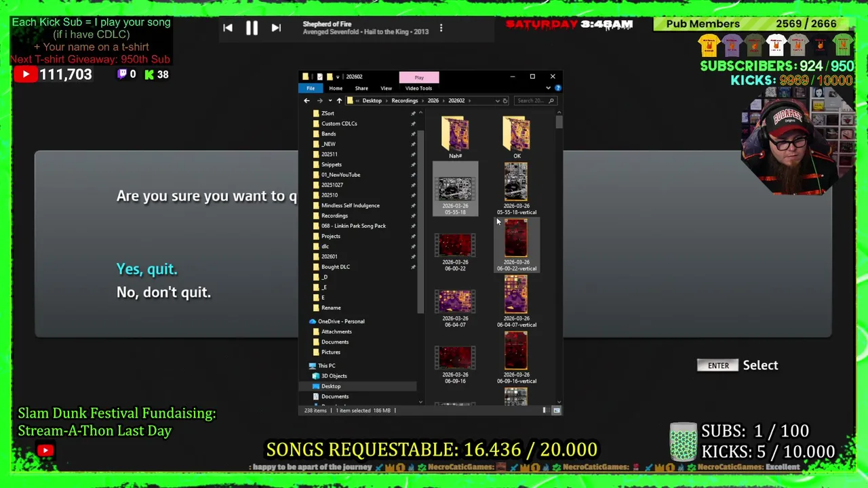Screen dimensions: 868x488
Task: Go up one folder level
Action: [x=339, y=100]
